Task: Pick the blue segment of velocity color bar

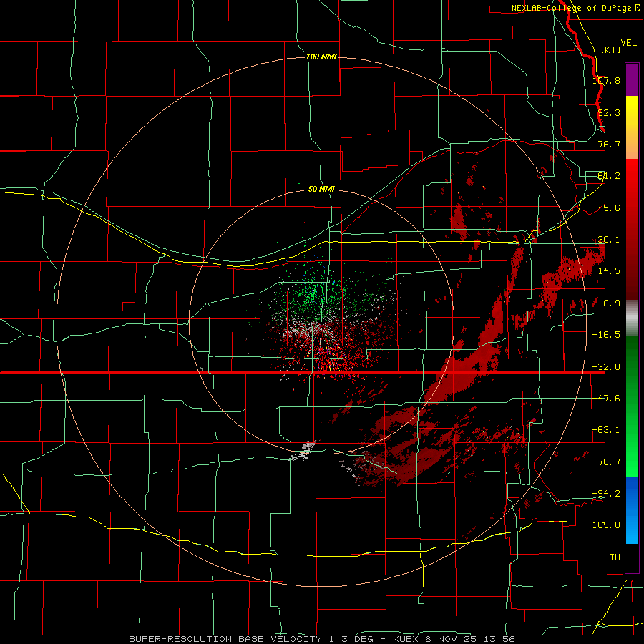Action: click(x=632, y=510)
